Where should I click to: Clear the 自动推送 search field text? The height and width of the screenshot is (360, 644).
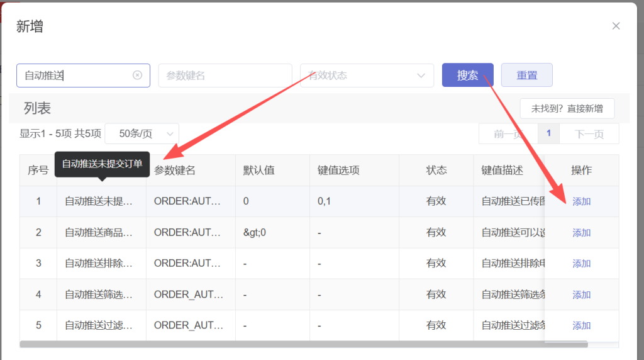point(137,76)
